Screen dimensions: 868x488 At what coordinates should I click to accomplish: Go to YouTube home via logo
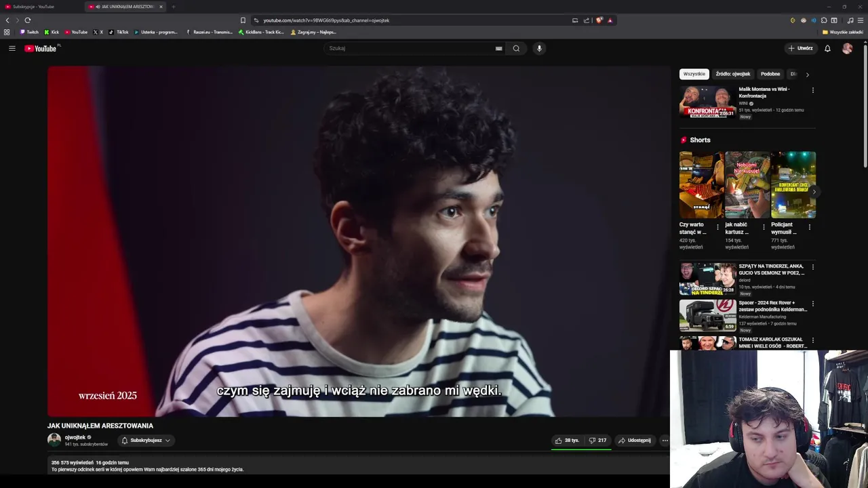tap(41, 48)
